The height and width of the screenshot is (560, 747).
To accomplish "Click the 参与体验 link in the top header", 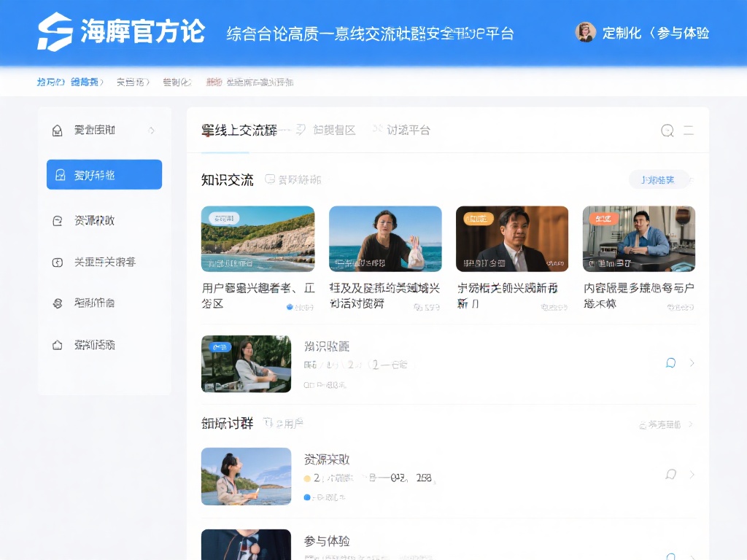I will click(x=683, y=33).
